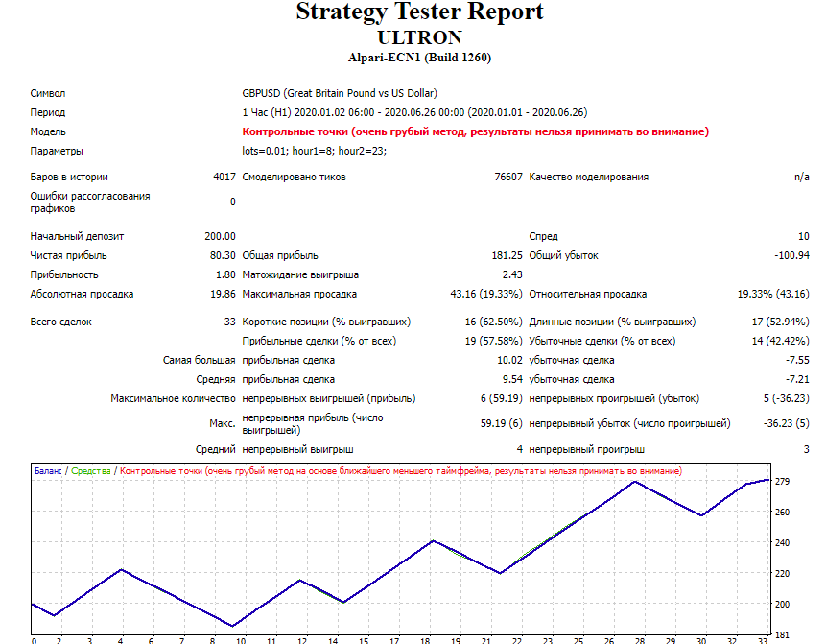826x644 pixels.
Task: Click the Период date range text
Action: pyautogui.click(x=414, y=113)
